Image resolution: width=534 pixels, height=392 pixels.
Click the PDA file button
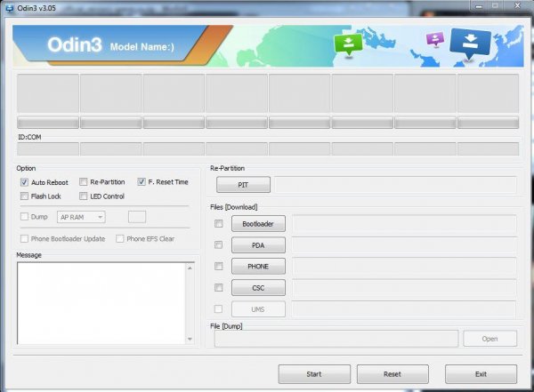(x=258, y=245)
